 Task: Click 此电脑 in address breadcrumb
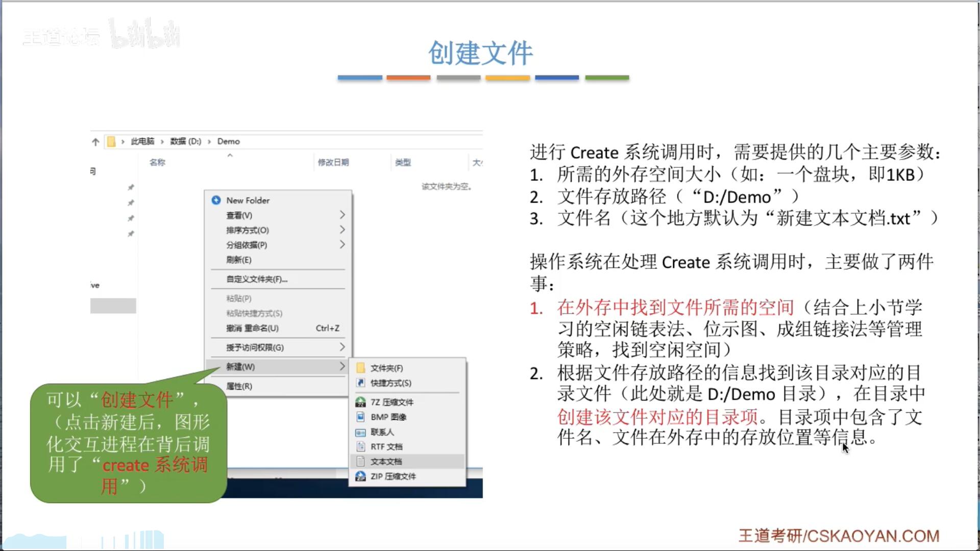point(142,141)
